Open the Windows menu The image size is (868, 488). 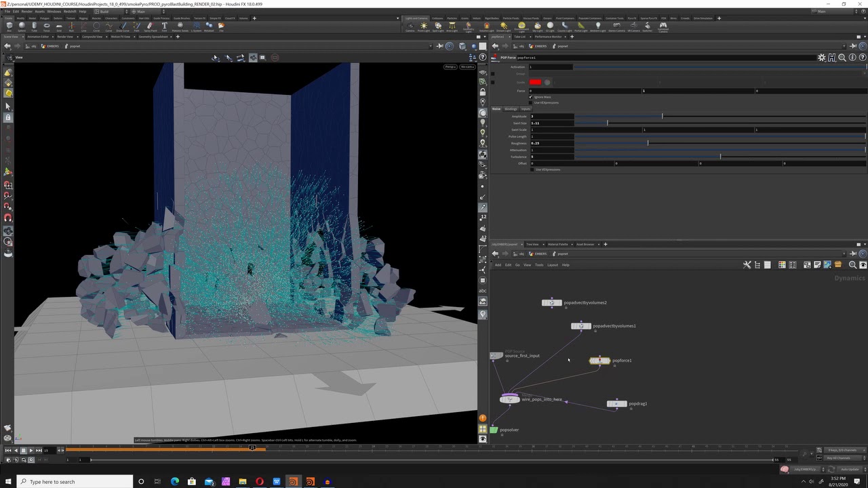(x=54, y=12)
